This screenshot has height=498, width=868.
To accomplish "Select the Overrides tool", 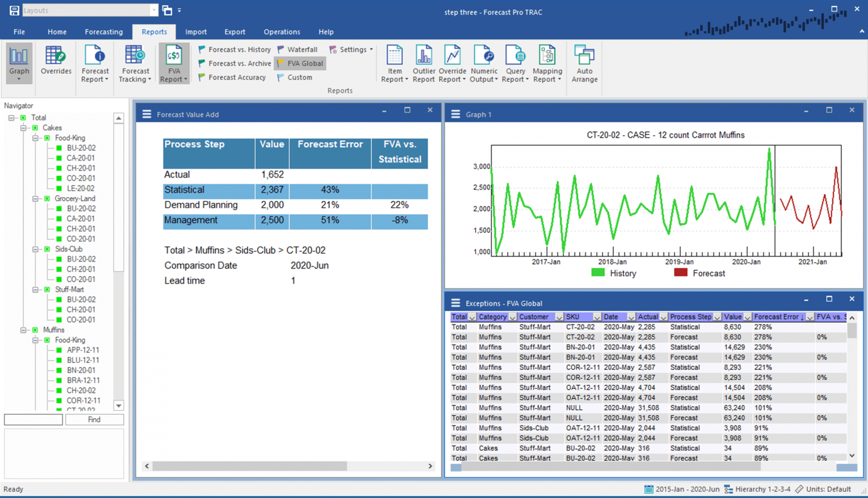I will (55, 63).
